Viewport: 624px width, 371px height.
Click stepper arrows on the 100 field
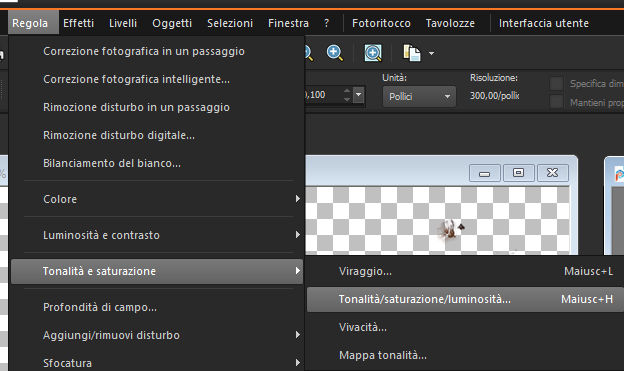coord(347,95)
